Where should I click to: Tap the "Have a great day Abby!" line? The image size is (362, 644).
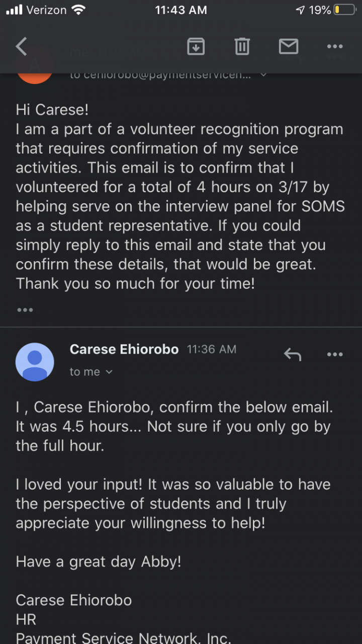(99, 561)
